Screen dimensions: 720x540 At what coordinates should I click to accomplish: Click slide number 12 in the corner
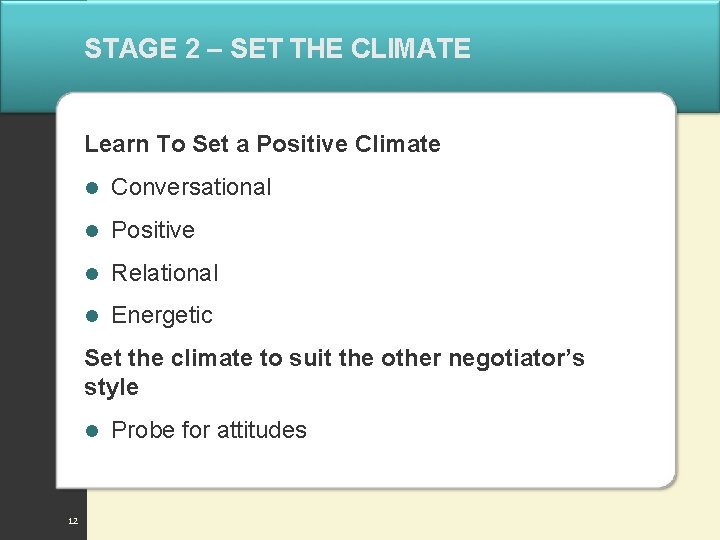click(71, 522)
